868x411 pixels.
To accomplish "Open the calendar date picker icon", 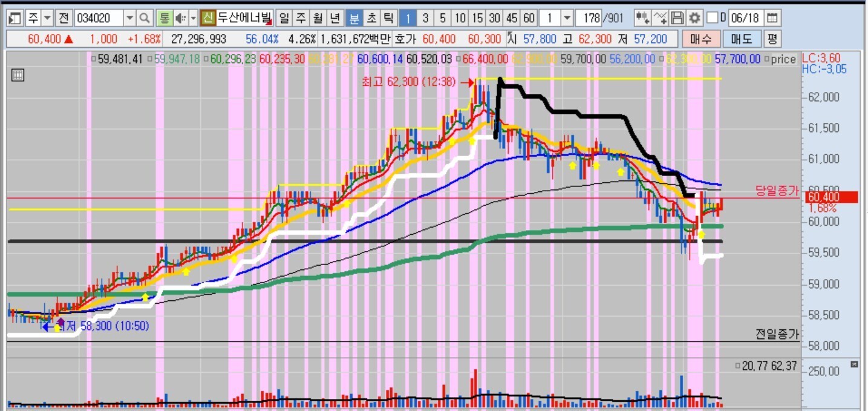I will click(x=773, y=18).
